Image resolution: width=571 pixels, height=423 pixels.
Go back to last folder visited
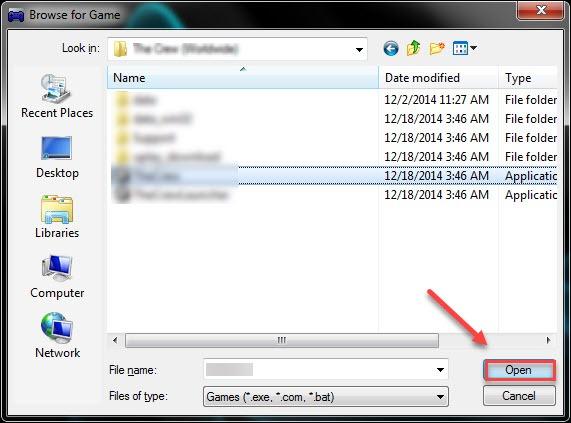[391, 48]
